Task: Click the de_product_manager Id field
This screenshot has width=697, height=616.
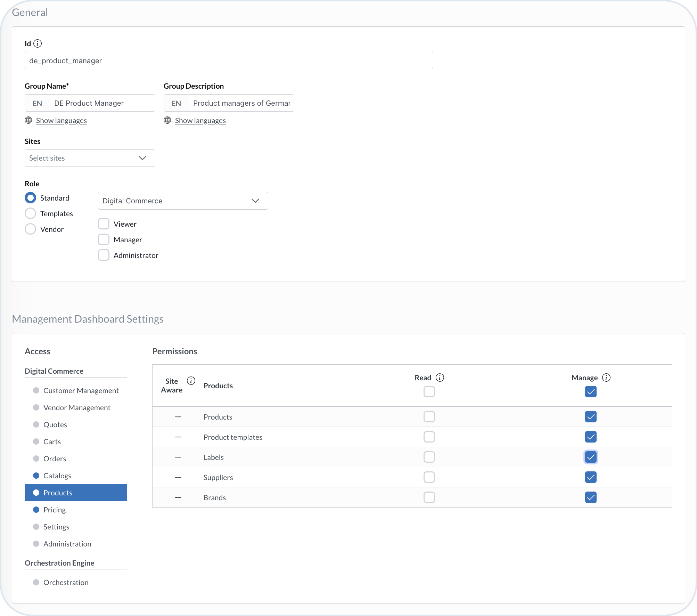Action: click(x=229, y=61)
